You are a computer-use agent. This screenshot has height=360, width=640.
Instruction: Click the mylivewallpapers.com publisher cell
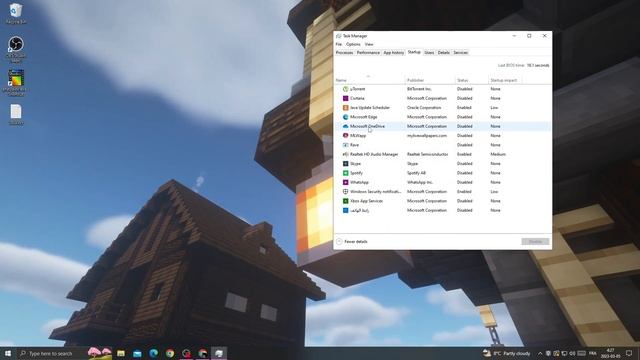click(427, 136)
